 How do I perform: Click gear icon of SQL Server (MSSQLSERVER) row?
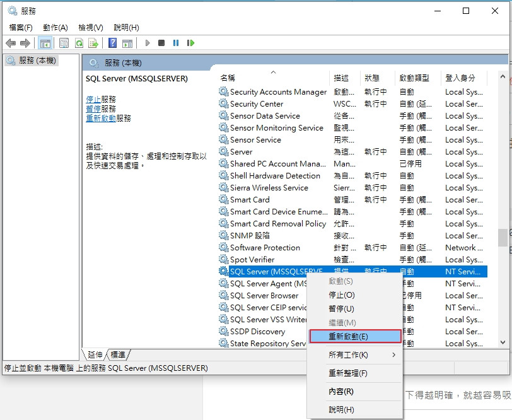pos(224,271)
